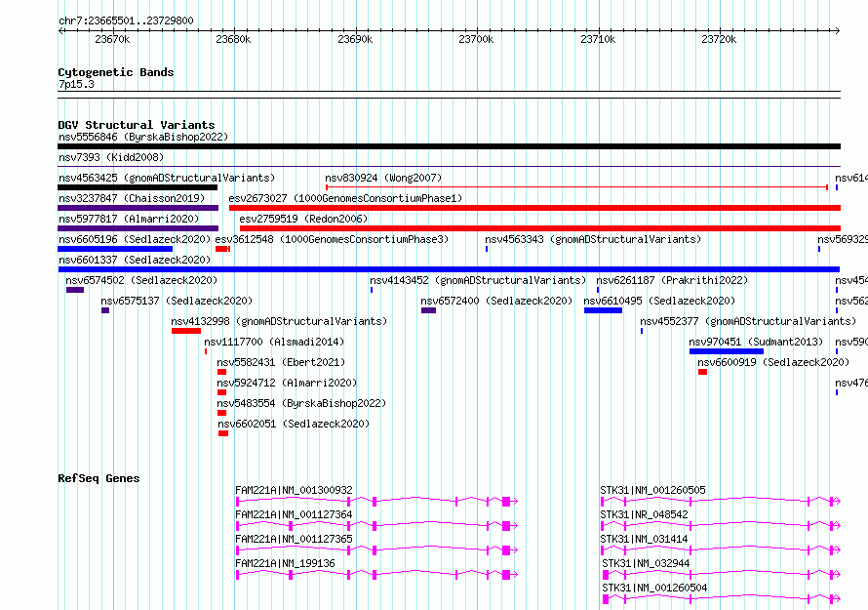
Task: Open STK31|NR_048542 transcript
Action: point(644,514)
